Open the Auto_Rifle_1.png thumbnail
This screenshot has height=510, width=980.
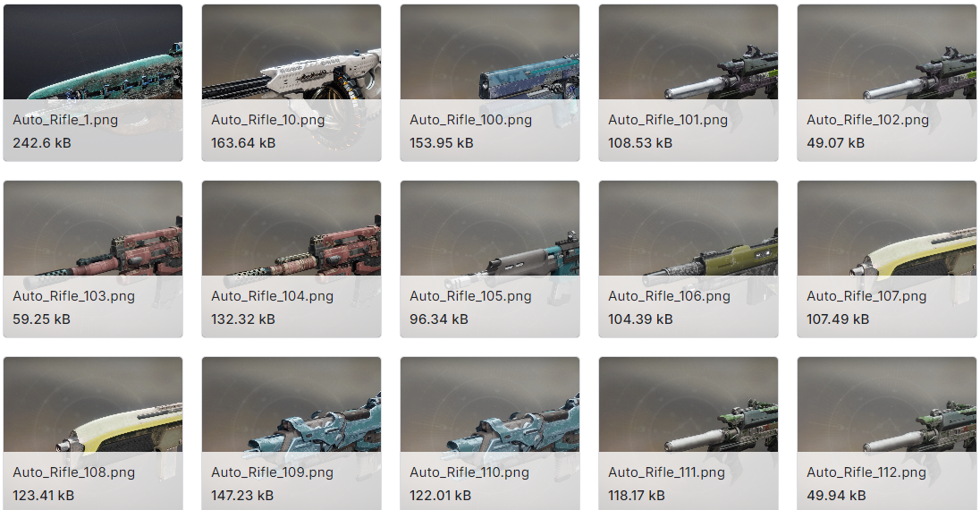(x=93, y=82)
